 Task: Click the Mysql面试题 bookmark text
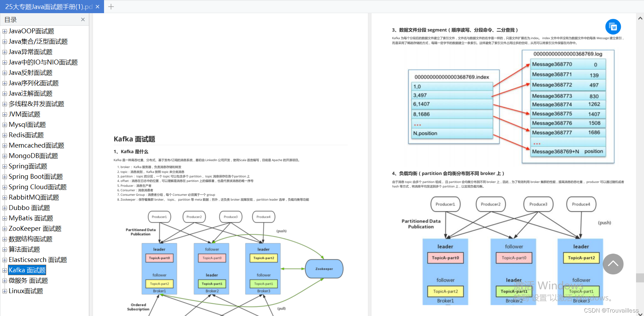[27, 125]
